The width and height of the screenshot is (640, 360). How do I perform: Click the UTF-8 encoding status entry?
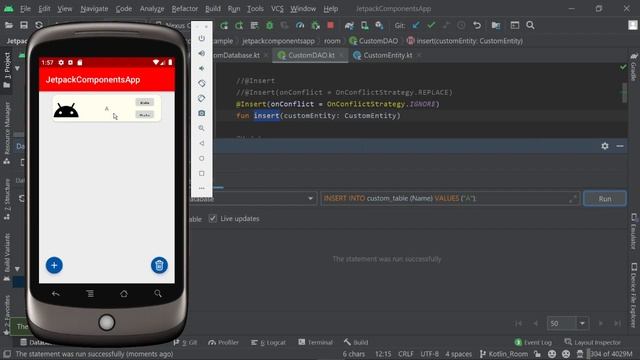click(429, 354)
